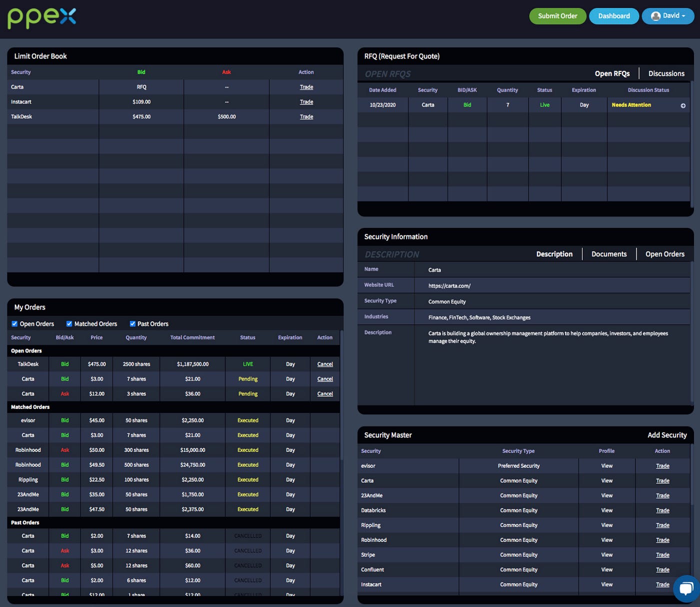Viewport: 700px width, 607px height.
Task: View the 23AndMe profile
Action: coord(607,495)
